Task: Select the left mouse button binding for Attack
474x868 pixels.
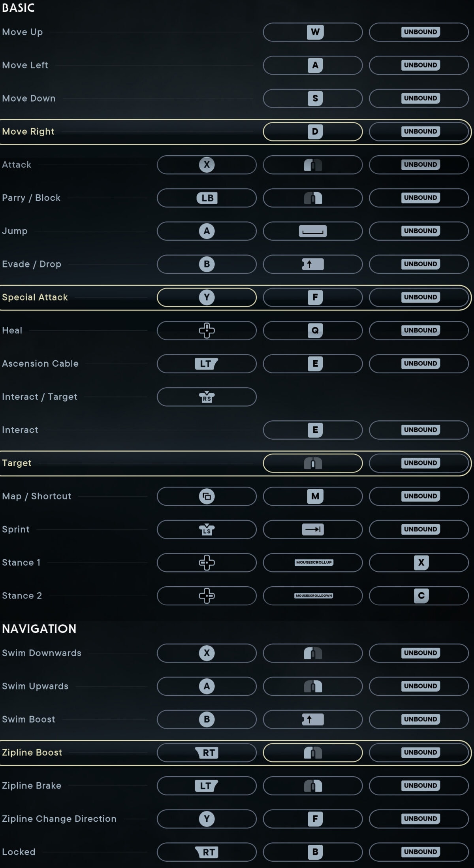Action: pyautogui.click(x=312, y=165)
